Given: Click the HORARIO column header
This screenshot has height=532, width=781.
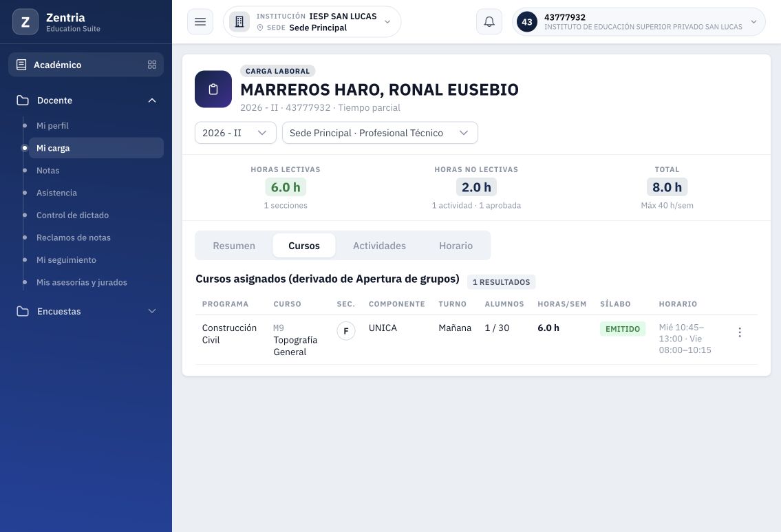Looking at the screenshot, I should click(x=678, y=304).
